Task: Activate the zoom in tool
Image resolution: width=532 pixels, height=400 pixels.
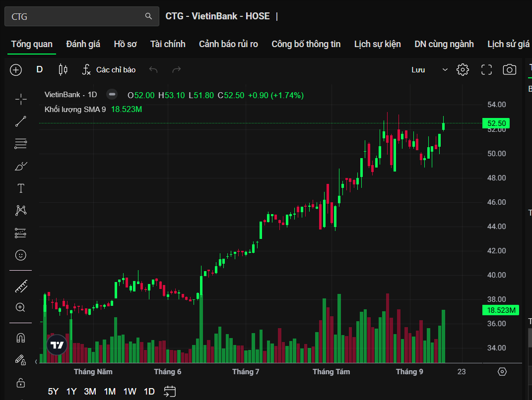Action: pos(20,307)
